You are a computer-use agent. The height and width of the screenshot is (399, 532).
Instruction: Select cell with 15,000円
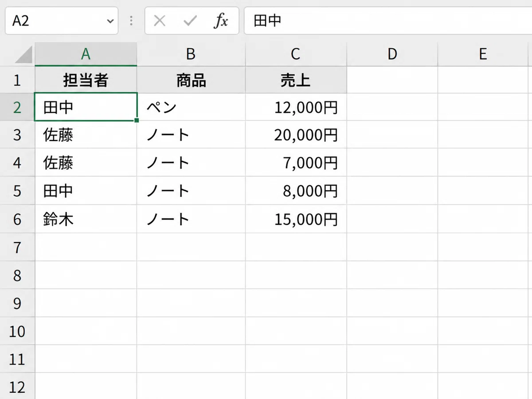(296, 219)
